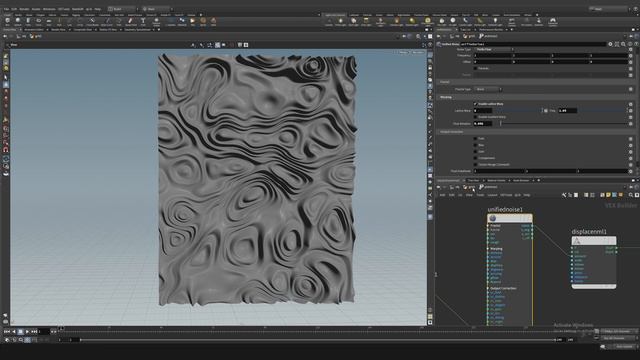The height and width of the screenshot is (360, 640).
Task: Open the File menu
Action: 7,9
